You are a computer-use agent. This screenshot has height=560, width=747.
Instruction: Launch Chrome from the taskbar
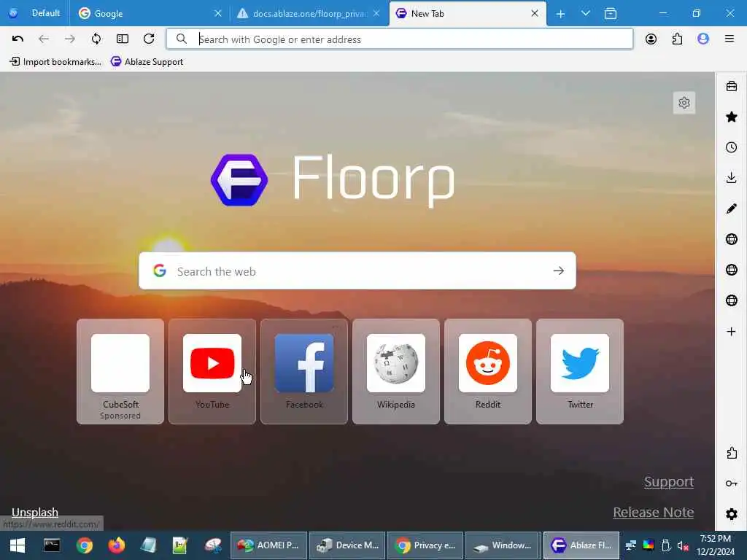(85, 545)
